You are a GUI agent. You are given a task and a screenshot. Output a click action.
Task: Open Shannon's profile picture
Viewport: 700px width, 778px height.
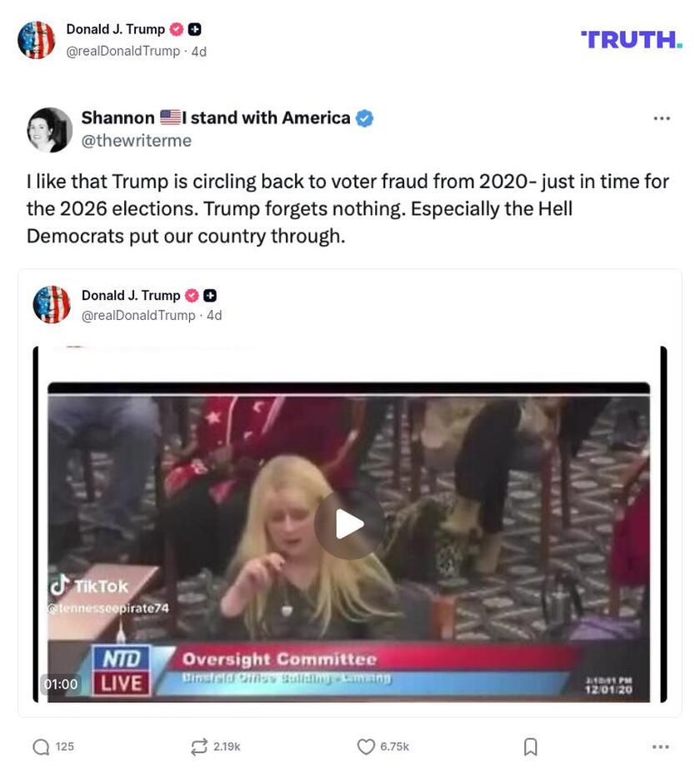[x=50, y=130]
